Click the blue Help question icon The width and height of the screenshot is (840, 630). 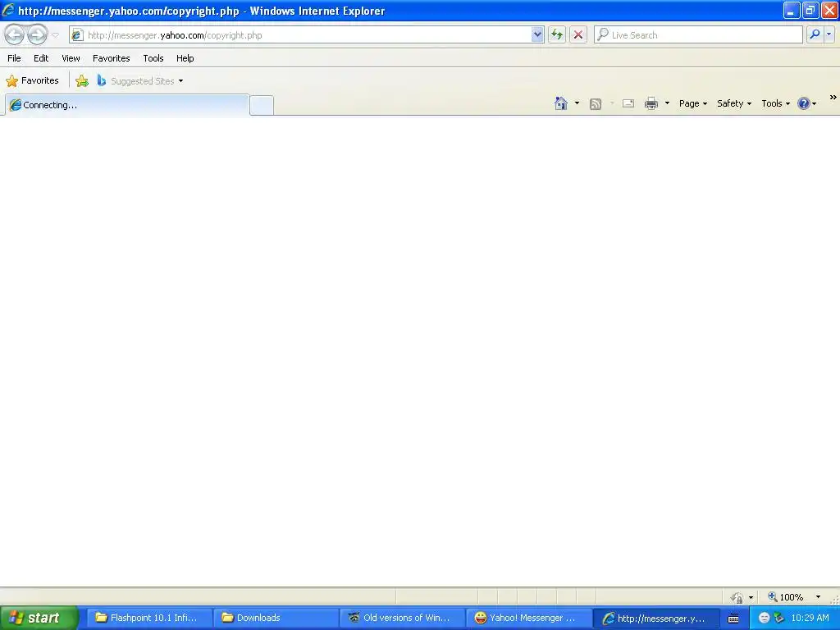click(804, 103)
